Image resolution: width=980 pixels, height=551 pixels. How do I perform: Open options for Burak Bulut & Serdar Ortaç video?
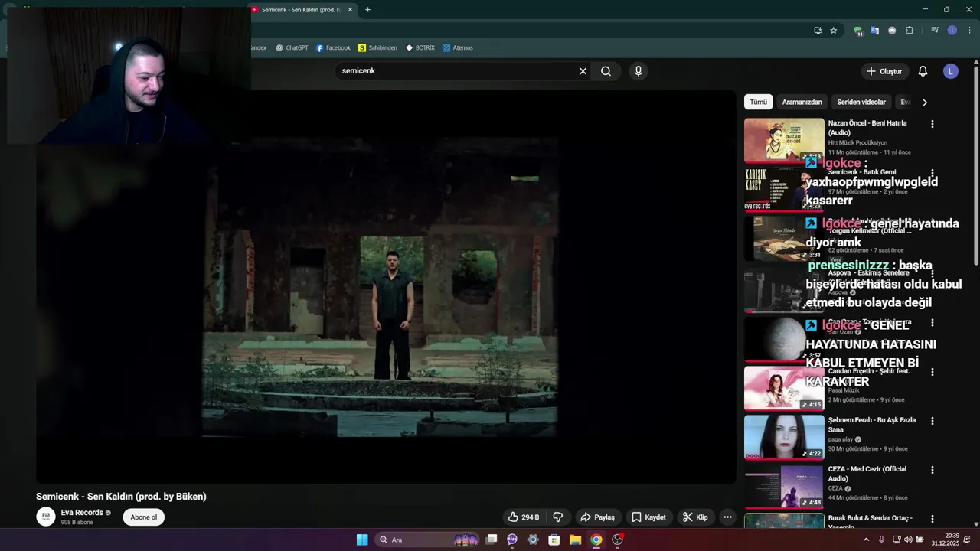pyautogui.click(x=932, y=519)
